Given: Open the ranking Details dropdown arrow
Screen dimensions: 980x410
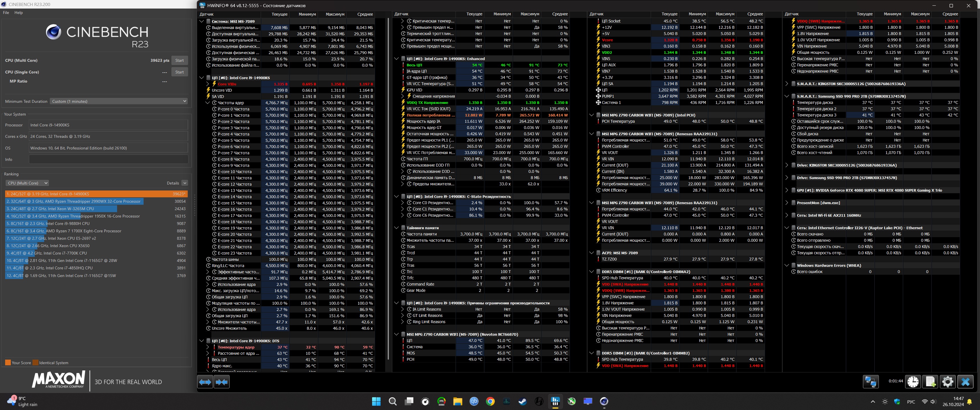Looking at the screenshot, I should [185, 183].
